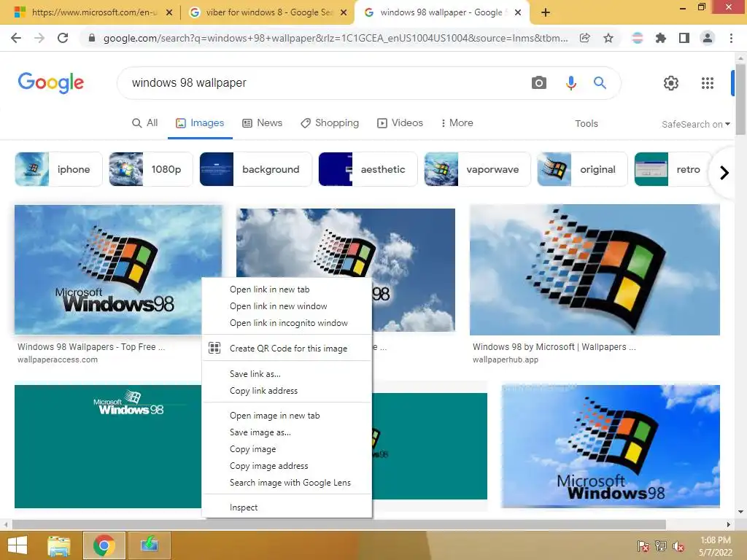Select the Shopping tab
The height and width of the screenshot is (560, 747).
(x=330, y=122)
